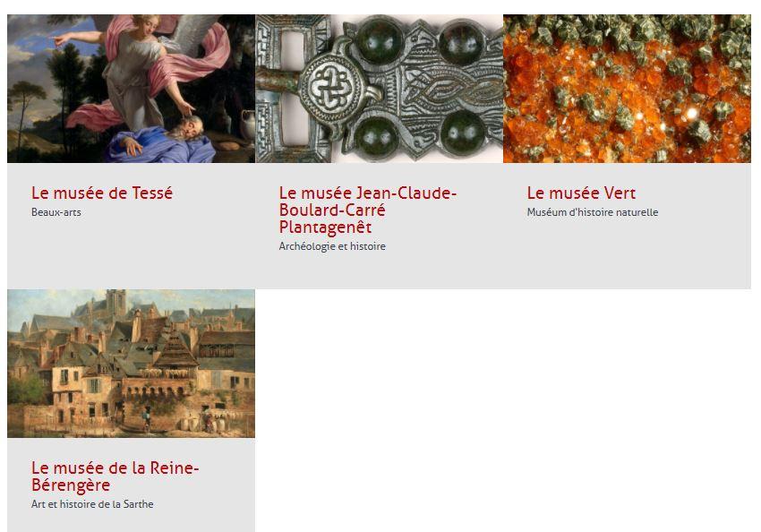Click the sleeping figure in blue robe
761x532 pixels.
pos(160,142)
